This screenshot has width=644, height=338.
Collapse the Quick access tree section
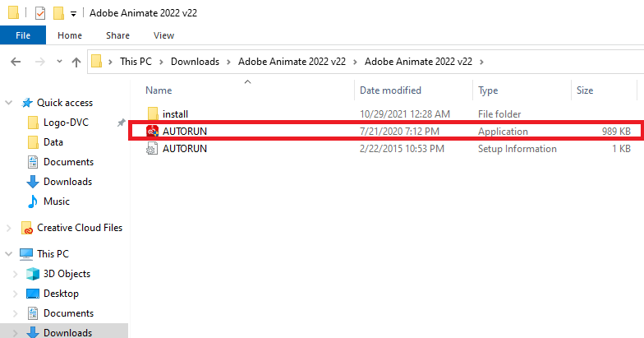coord(8,102)
